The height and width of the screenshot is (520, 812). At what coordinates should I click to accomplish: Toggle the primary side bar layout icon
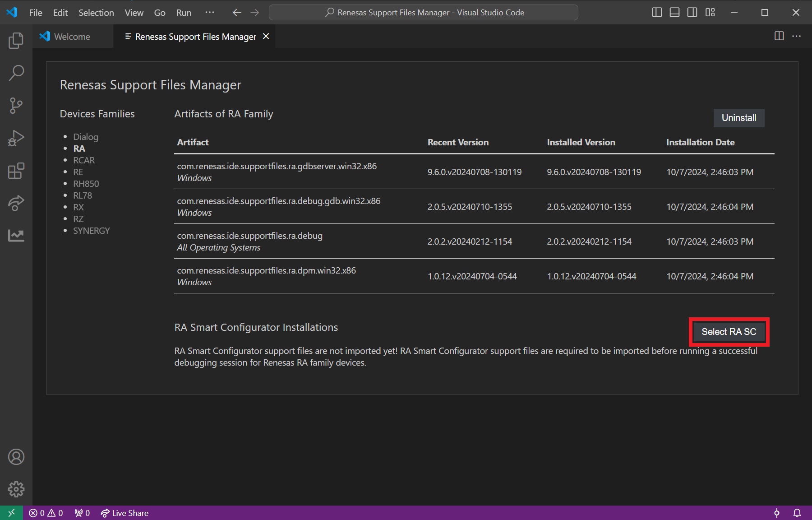coord(657,13)
